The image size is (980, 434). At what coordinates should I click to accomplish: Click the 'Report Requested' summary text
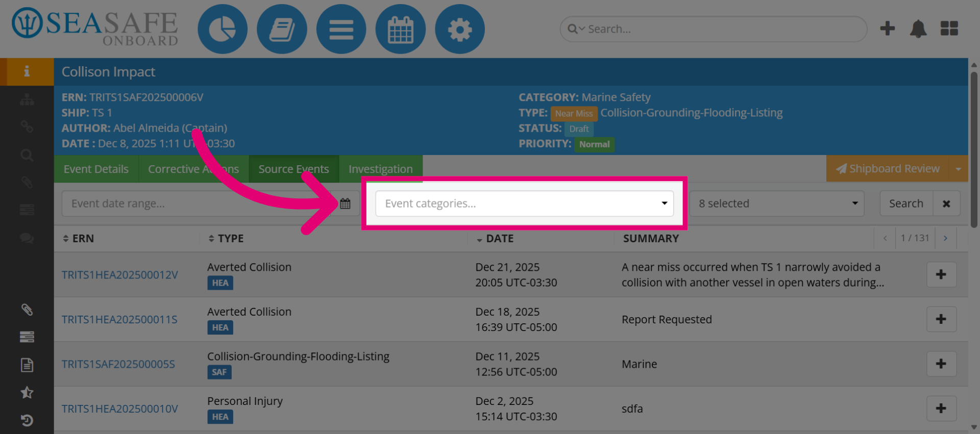coord(667,319)
